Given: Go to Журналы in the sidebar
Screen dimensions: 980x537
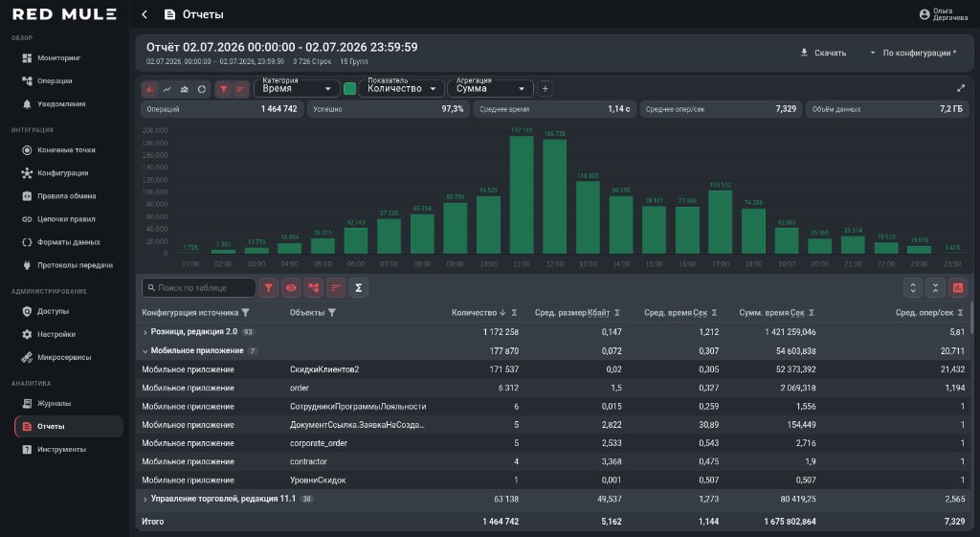Looking at the screenshot, I should point(54,403).
